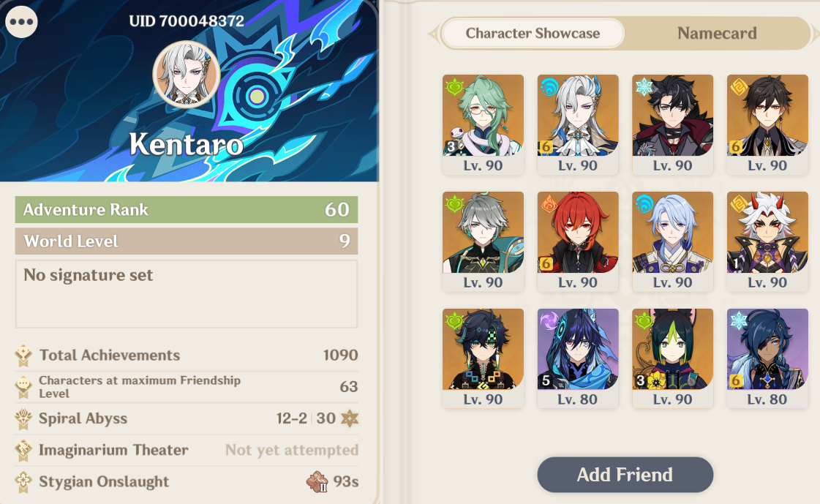The height and width of the screenshot is (504, 820).
Task: Click the maximum Friendship Level icon
Action: (x=23, y=387)
